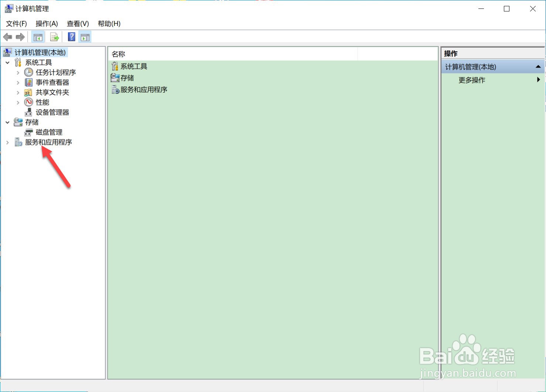Click the Back arrow toolbar icon
Image resolution: width=546 pixels, height=392 pixels.
[7, 37]
